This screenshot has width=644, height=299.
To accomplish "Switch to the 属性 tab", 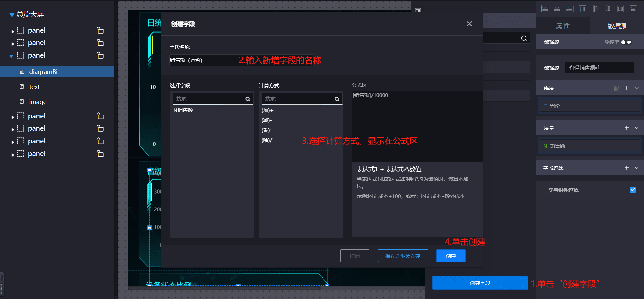I will point(563,26).
